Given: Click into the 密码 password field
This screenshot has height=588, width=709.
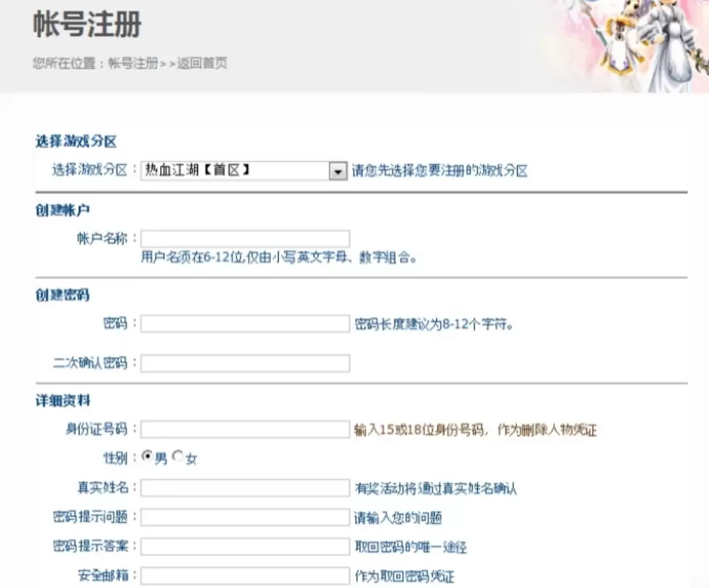Looking at the screenshot, I should [245, 324].
